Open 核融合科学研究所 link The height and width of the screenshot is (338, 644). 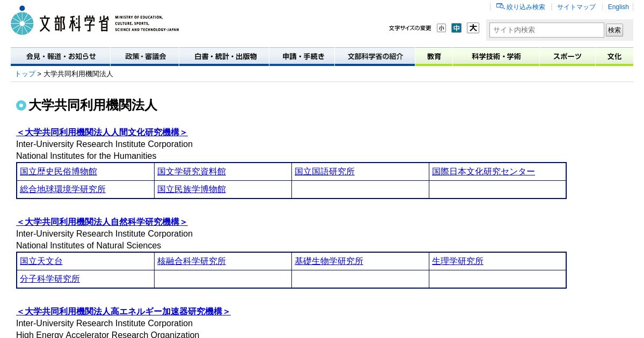click(192, 261)
